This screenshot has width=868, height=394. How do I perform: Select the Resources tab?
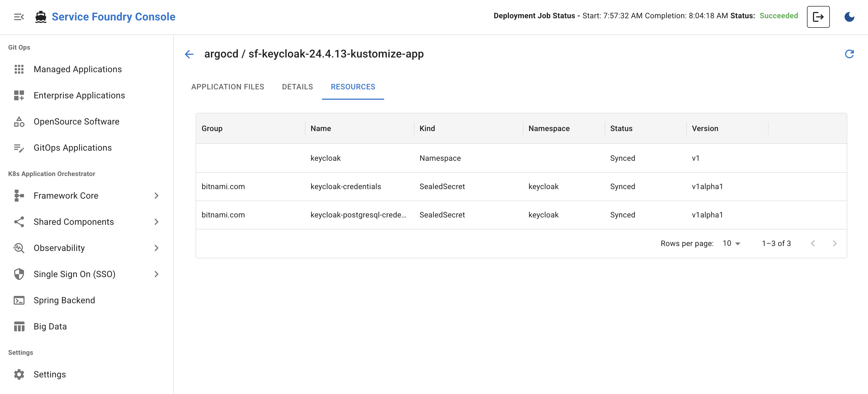[353, 87]
